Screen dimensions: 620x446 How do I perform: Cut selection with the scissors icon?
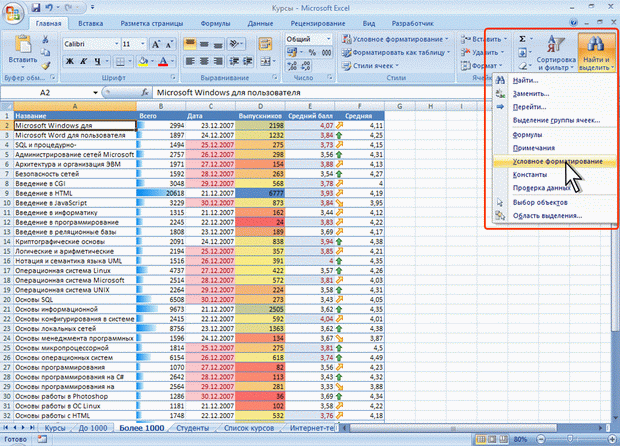45,39
